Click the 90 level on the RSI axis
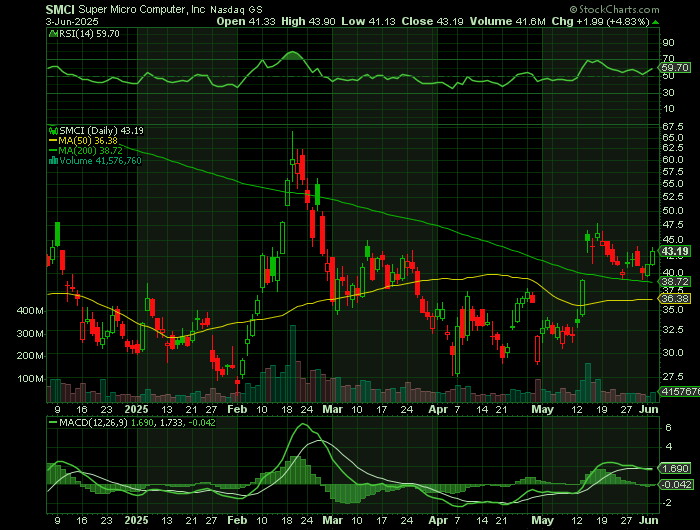This screenshot has width=700, height=530. [x=668, y=43]
